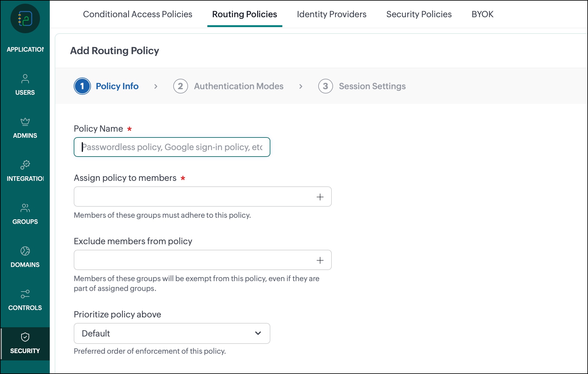Image resolution: width=588 pixels, height=374 pixels.
Task: Switch to the BYOK tab
Action: coord(482,14)
